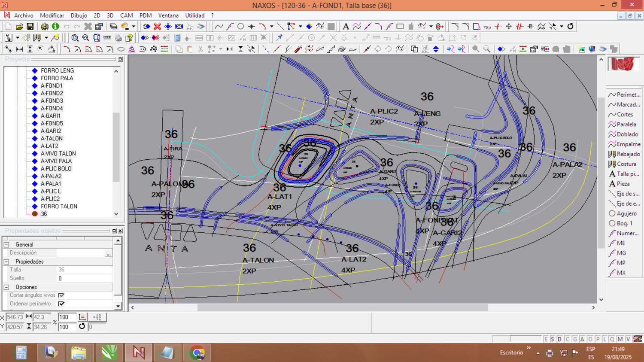Image resolution: width=644 pixels, height=362 pixels.
Task: Click the printer icon in toolbar
Action: point(118,38)
